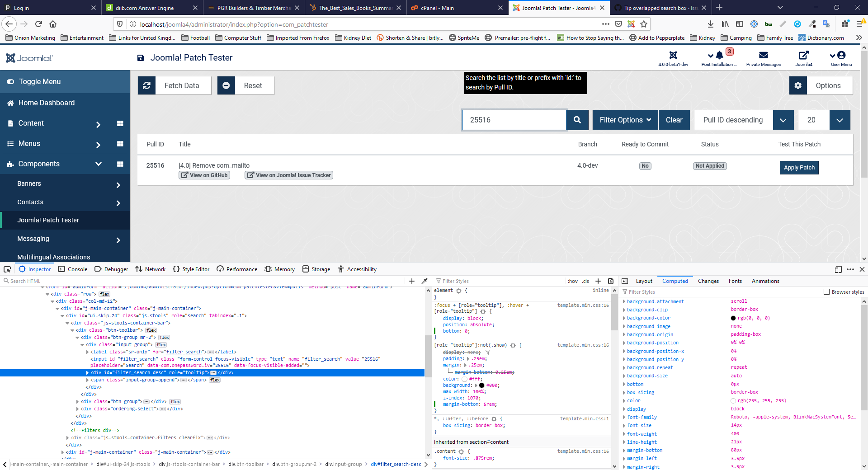Bookmark this page with star icon
Image resolution: width=868 pixels, height=470 pixels.
coord(644,24)
